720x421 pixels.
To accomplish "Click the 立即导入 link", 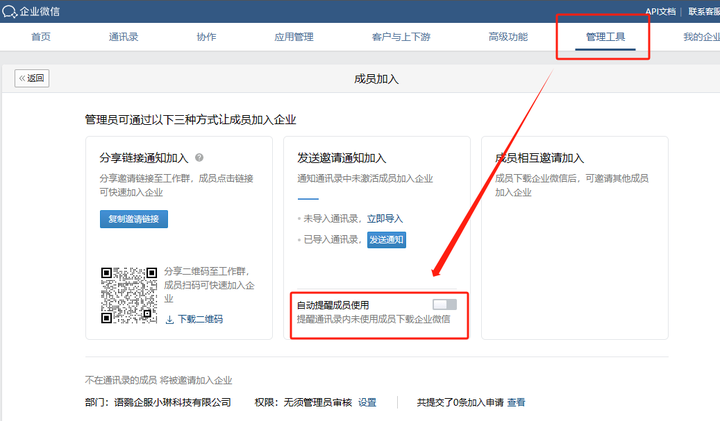I will 385,218.
